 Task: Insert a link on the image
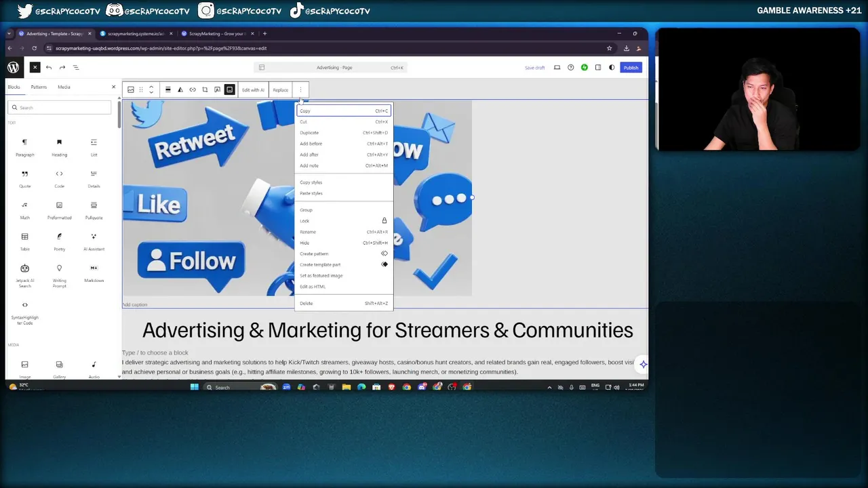pos(193,89)
